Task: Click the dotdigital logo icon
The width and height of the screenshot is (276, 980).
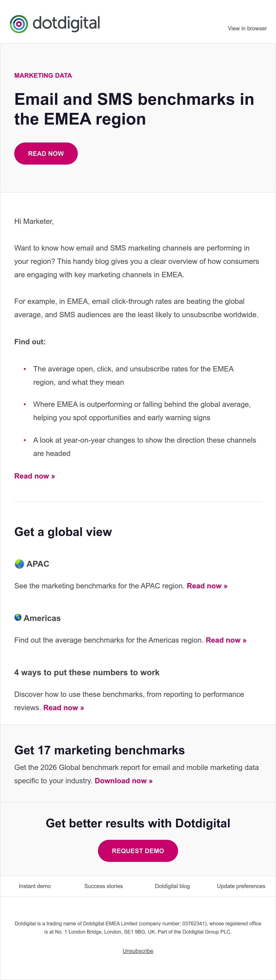Action: tap(19, 24)
